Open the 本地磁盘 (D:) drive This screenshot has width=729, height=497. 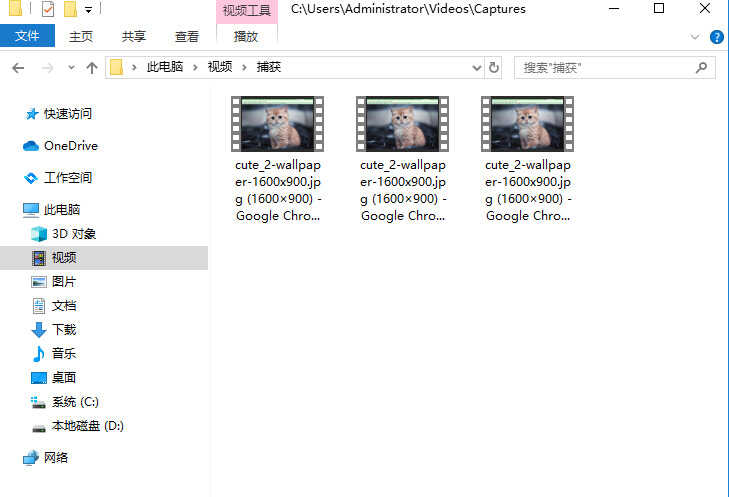coord(88,426)
